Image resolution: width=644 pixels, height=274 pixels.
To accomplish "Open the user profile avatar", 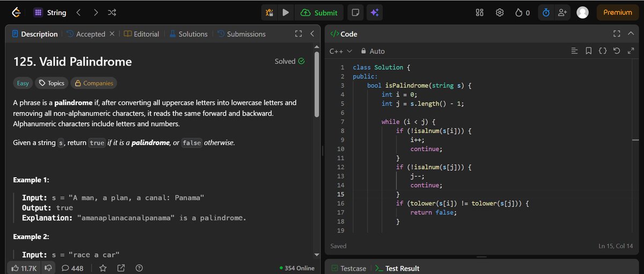I will [x=582, y=12].
